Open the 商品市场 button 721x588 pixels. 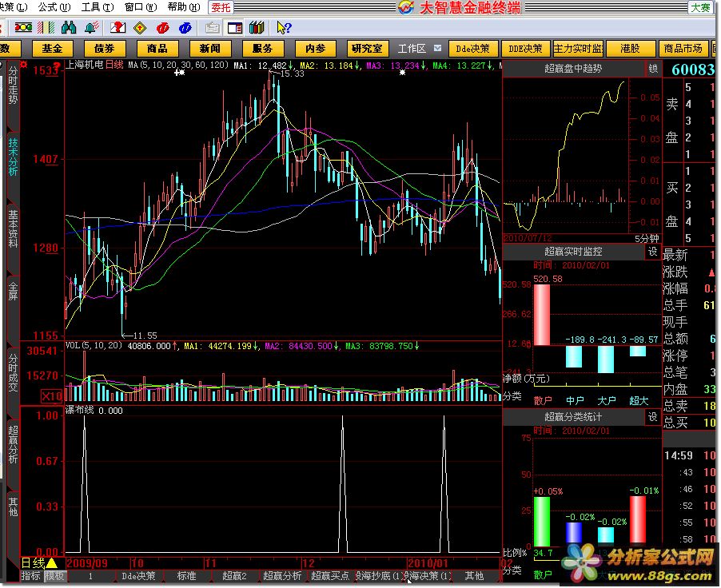[683, 48]
